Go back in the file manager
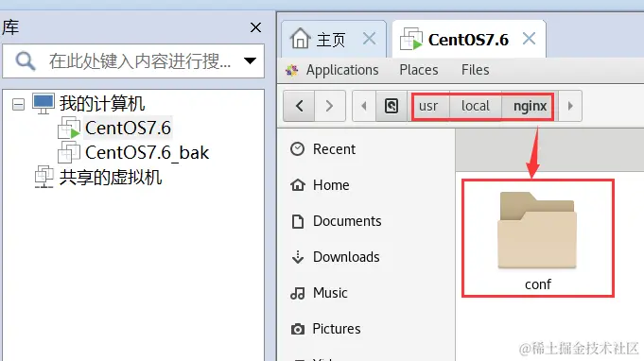Image resolution: width=644 pixels, height=361 pixels. 299,106
